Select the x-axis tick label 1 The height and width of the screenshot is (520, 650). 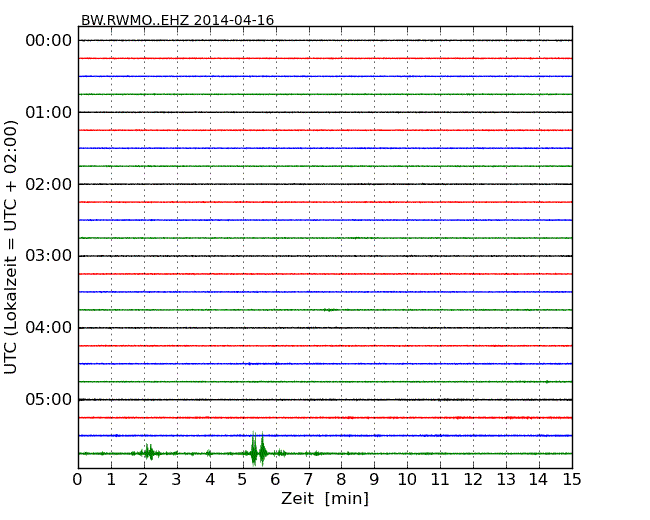click(x=111, y=480)
